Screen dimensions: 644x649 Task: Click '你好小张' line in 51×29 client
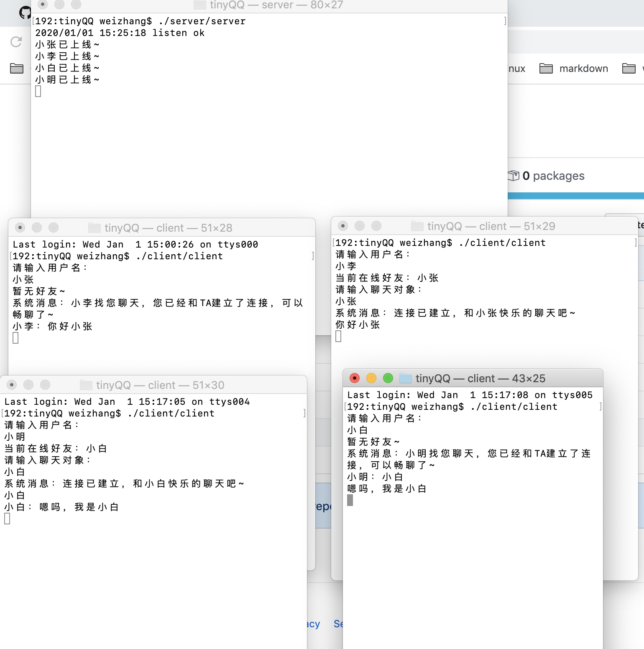[x=358, y=325]
